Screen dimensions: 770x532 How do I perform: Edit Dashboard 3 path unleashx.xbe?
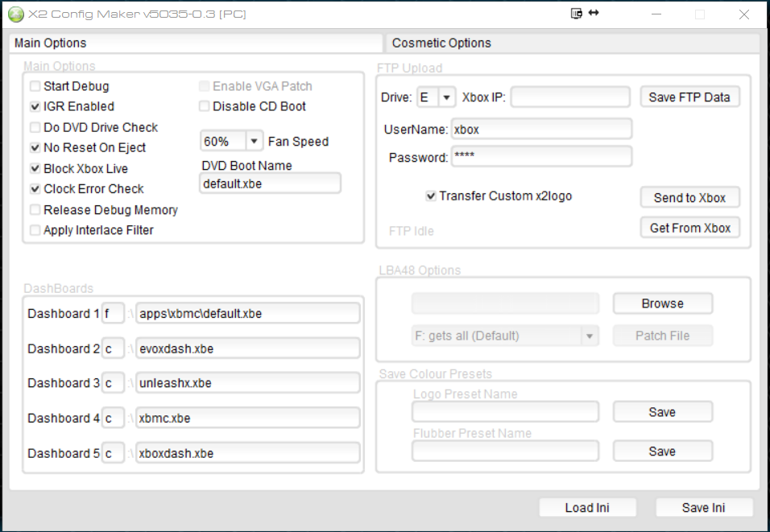click(x=248, y=383)
